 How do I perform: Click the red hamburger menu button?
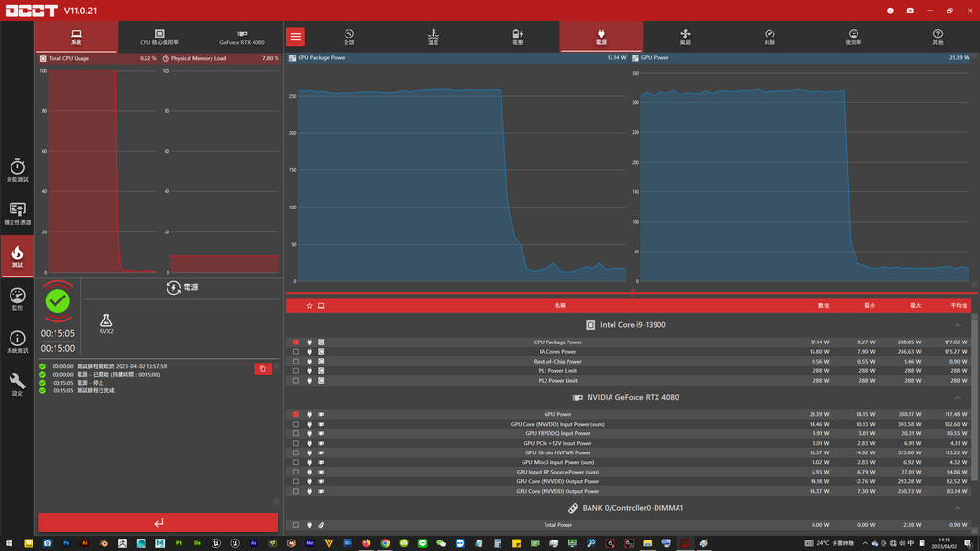pos(296,37)
